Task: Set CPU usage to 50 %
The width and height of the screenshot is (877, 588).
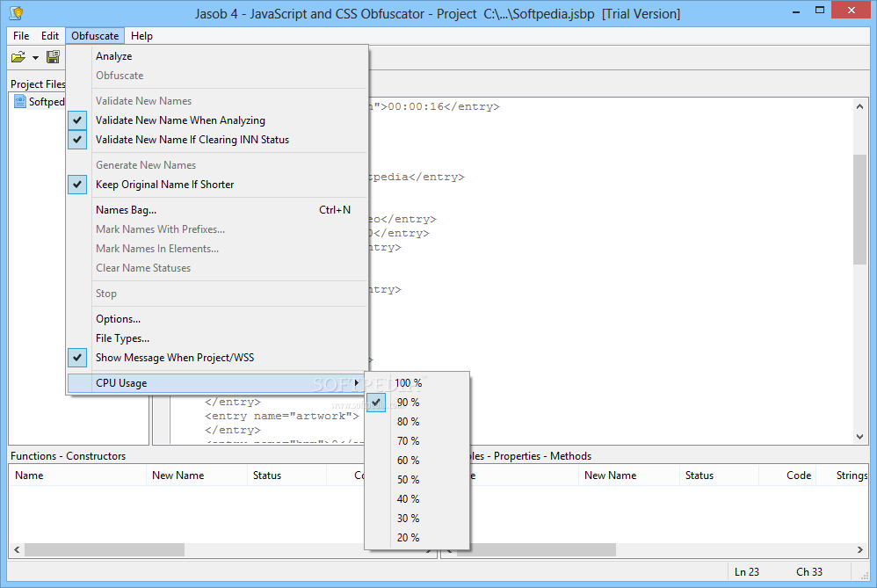Action: pyautogui.click(x=417, y=480)
